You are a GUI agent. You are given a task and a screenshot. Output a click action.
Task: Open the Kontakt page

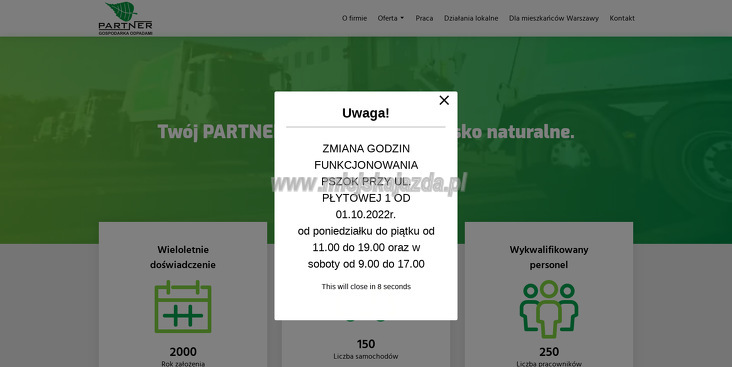click(622, 18)
